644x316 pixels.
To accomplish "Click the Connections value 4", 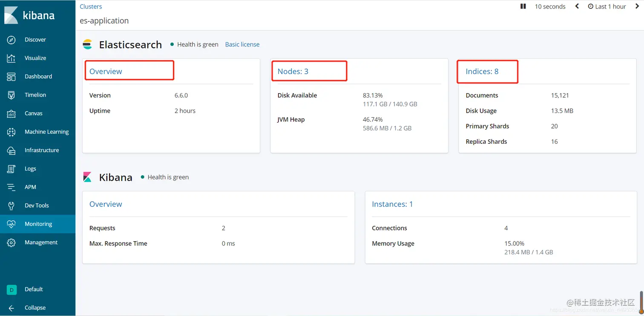I will tap(506, 228).
